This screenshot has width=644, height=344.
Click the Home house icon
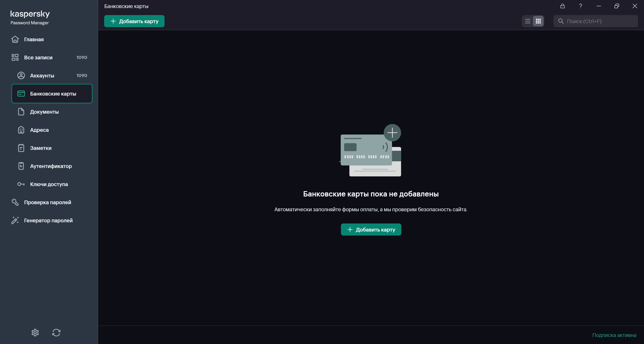coord(15,39)
